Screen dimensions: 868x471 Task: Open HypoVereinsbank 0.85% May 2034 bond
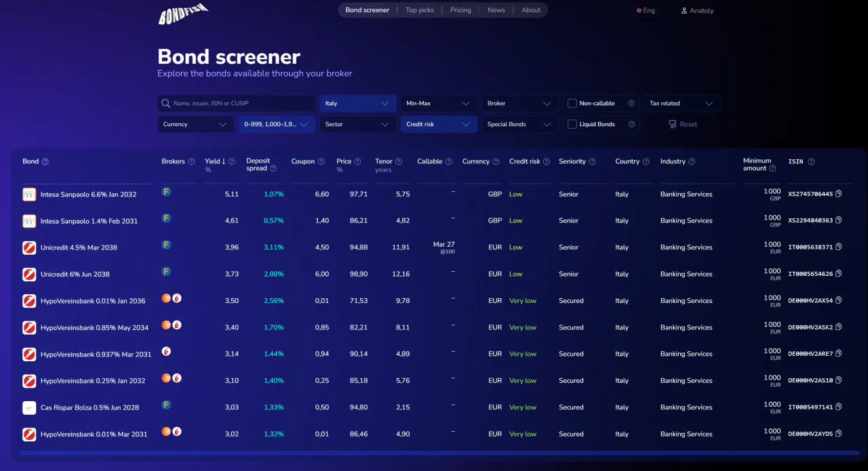[94, 327]
